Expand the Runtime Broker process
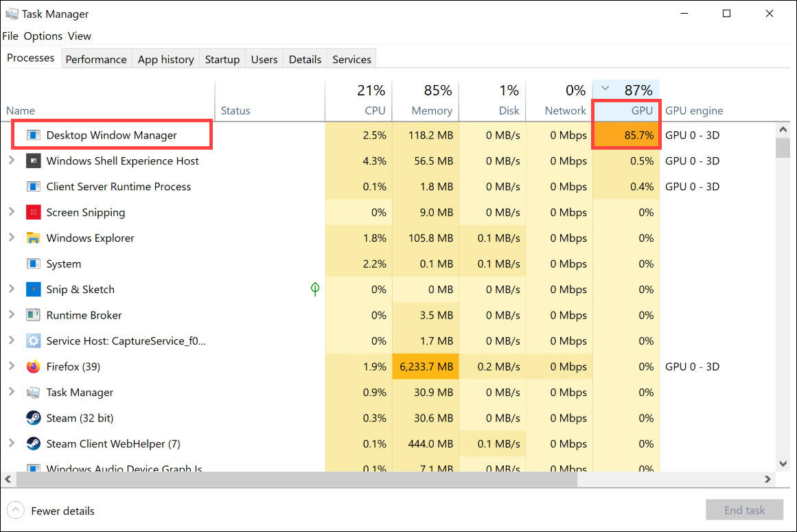This screenshot has width=797, height=532. point(11,314)
